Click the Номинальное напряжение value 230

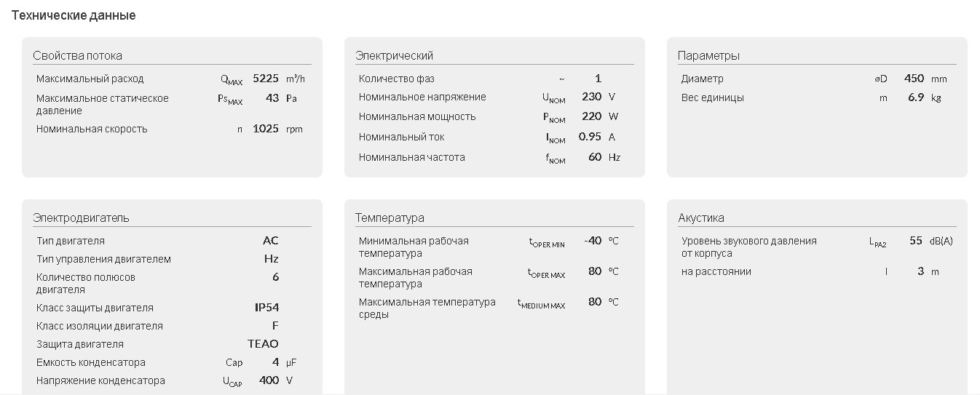(x=591, y=97)
